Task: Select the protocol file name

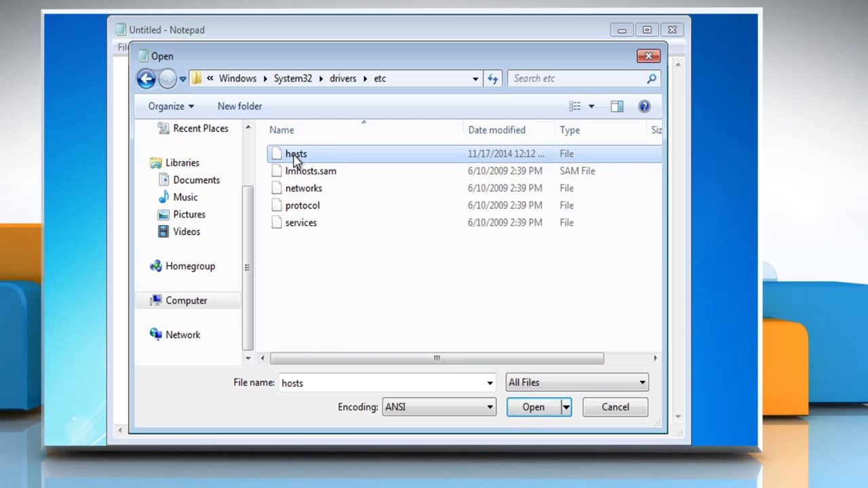Action: pos(302,205)
